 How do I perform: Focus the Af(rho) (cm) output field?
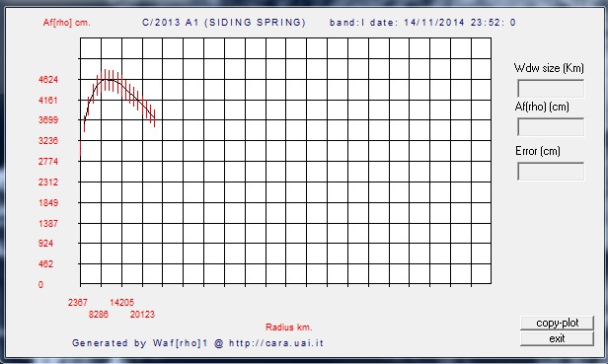click(x=551, y=127)
